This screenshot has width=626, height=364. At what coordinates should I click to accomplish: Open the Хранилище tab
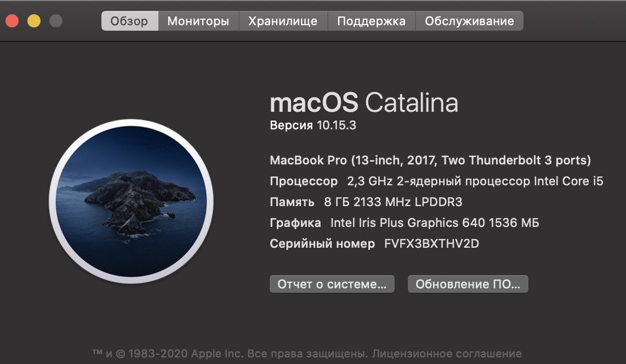(x=283, y=21)
